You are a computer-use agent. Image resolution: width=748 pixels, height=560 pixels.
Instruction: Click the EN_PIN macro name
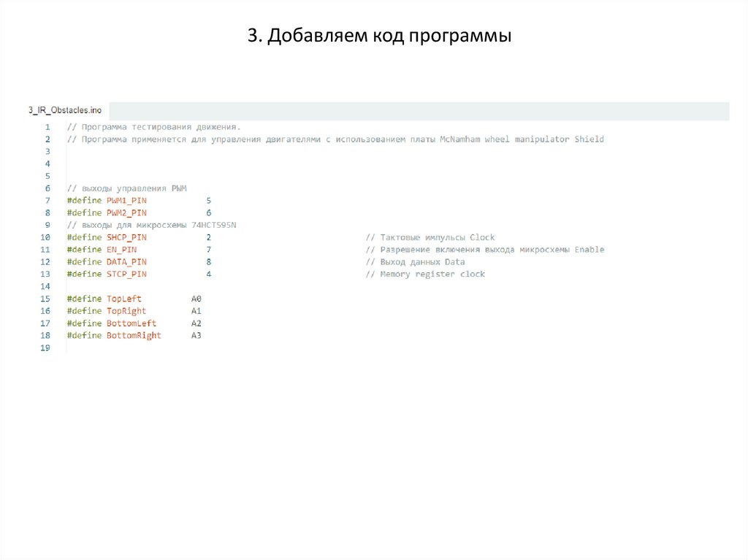[122, 250]
